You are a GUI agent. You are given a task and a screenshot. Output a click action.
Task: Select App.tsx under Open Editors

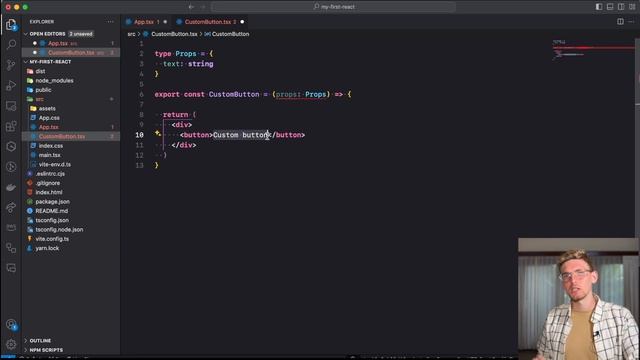pyautogui.click(x=58, y=43)
